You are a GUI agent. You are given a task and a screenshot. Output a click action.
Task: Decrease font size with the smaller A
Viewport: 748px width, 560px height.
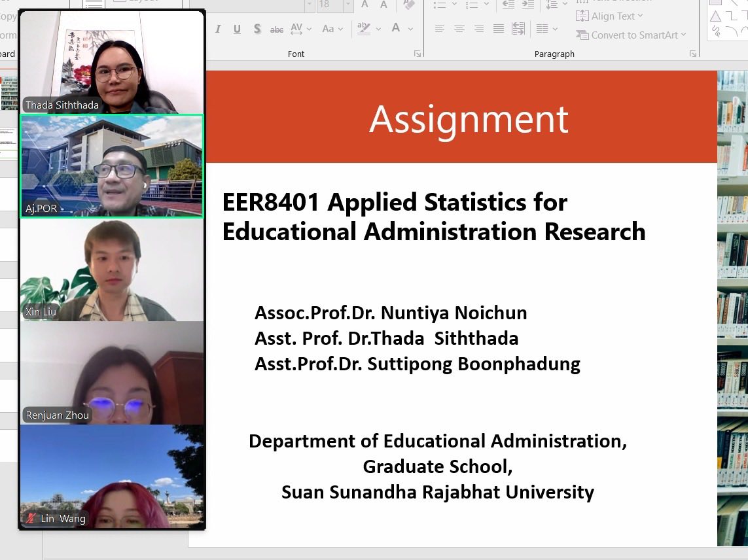[383, 5]
